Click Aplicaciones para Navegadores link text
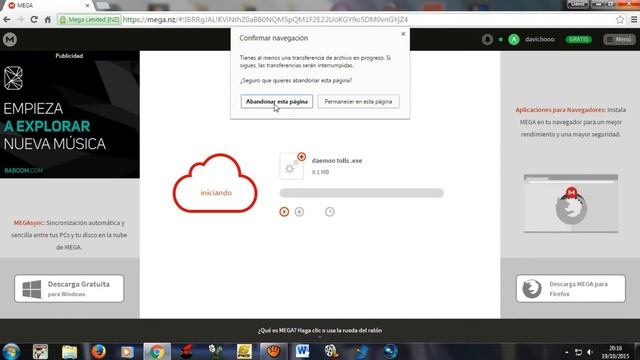Viewport: 640px width, 360px height. [560, 110]
